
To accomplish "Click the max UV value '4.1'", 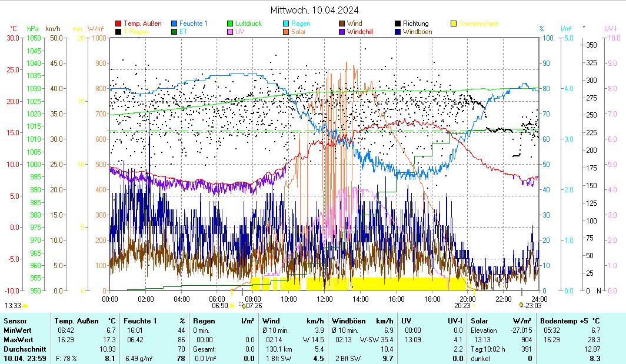I will pyautogui.click(x=458, y=340).
